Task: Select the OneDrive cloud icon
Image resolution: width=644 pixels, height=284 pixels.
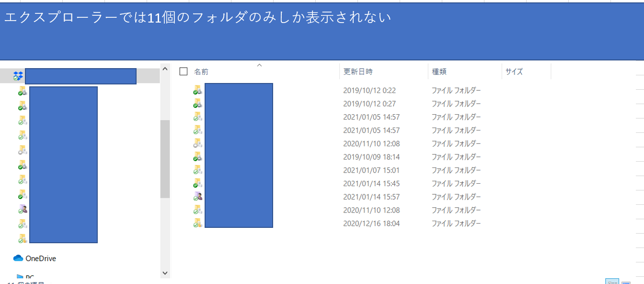Action: 19,258
